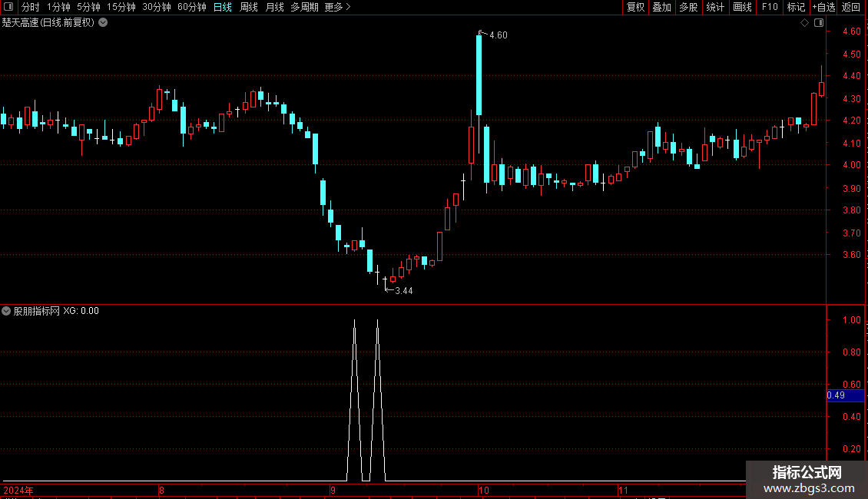Click month 8 on the time axis
868x499 pixels.
pos(161,490)
